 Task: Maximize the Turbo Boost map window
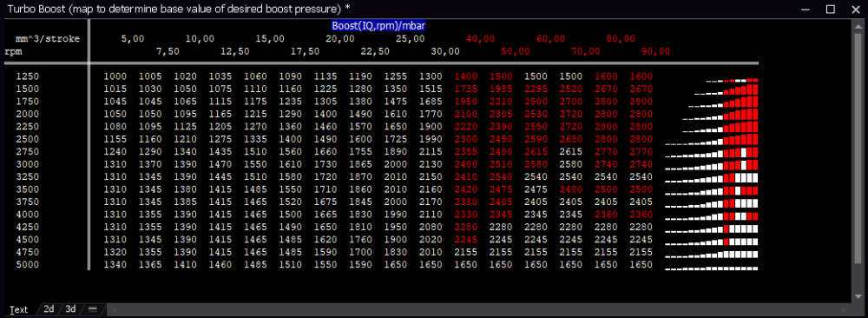(x=830, y=9)
